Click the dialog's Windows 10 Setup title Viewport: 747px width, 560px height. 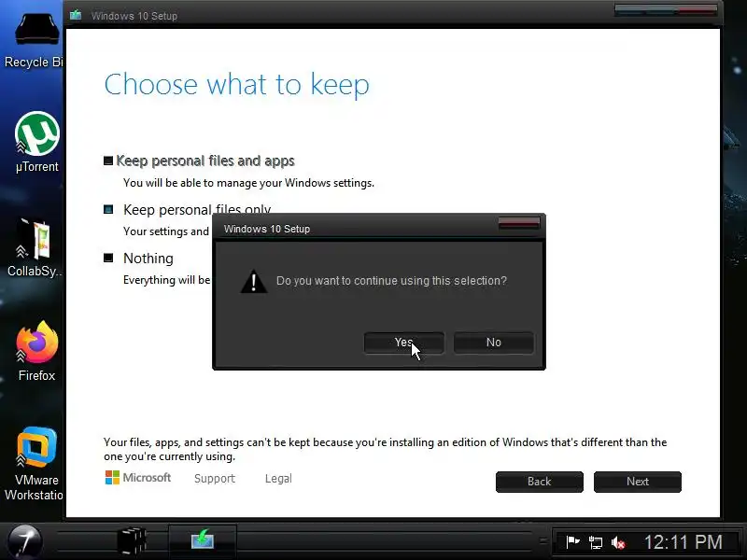[267, 229]
